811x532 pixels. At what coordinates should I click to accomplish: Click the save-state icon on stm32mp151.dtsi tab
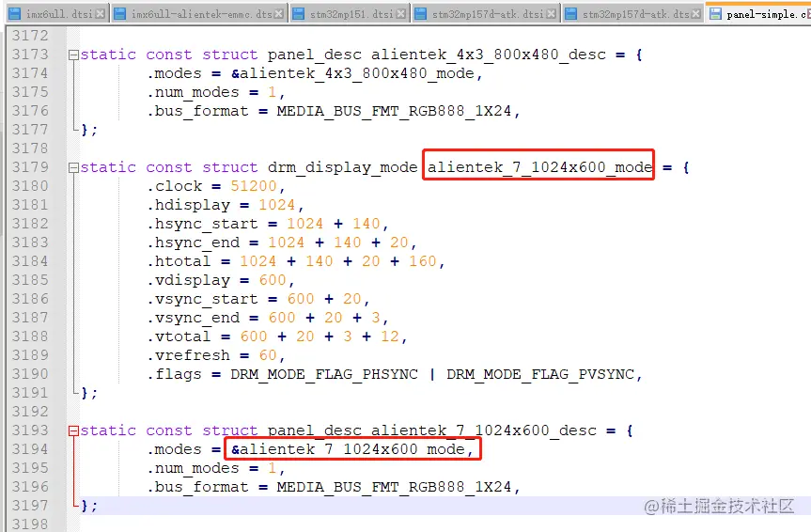[299, 14]
